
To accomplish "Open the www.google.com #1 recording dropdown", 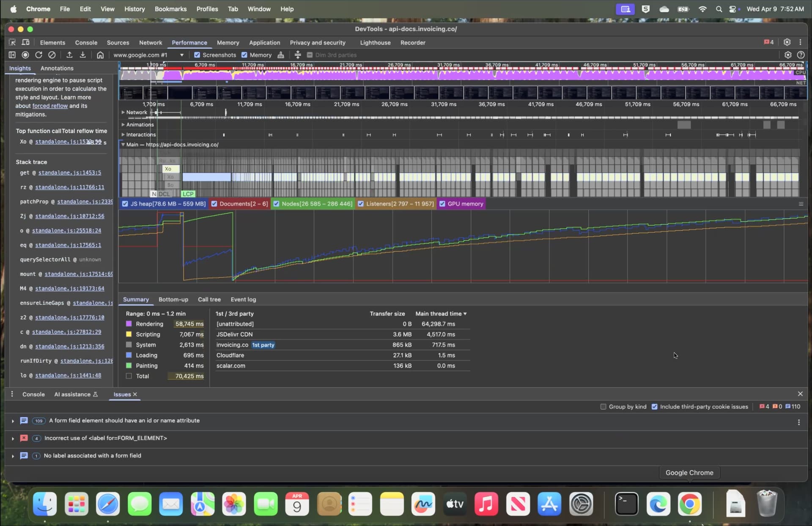I will [148, 55].
